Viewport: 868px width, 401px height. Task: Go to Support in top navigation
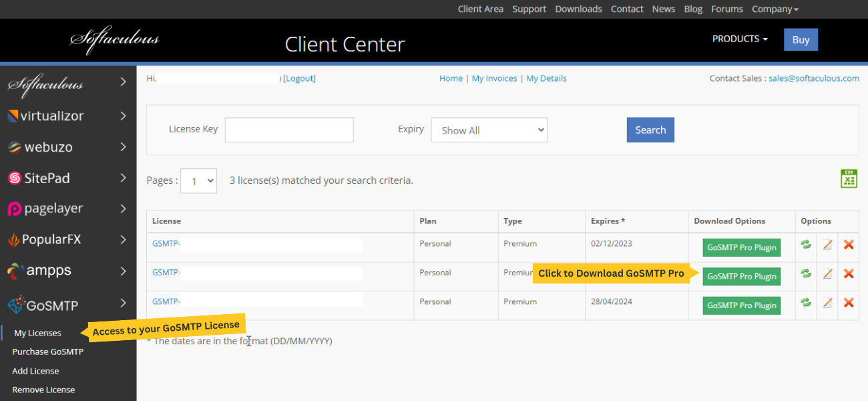(529, 9)
